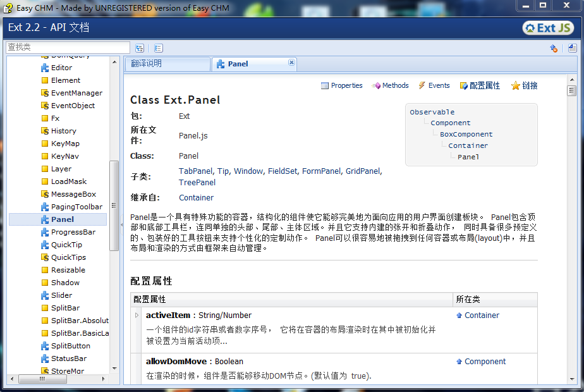Screen dimensions: 584x392
Task: Click the SplitButton component icon
Action: click(x=45, y=346)
